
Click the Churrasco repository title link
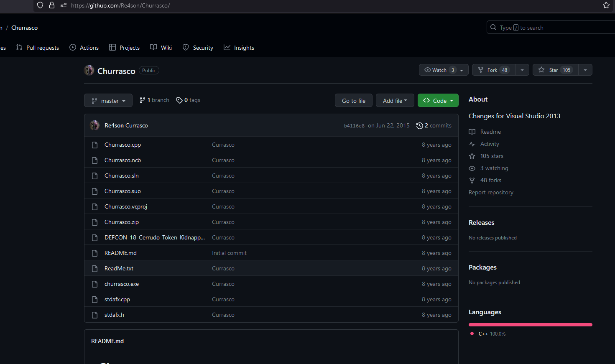click(x=116, y=71)
